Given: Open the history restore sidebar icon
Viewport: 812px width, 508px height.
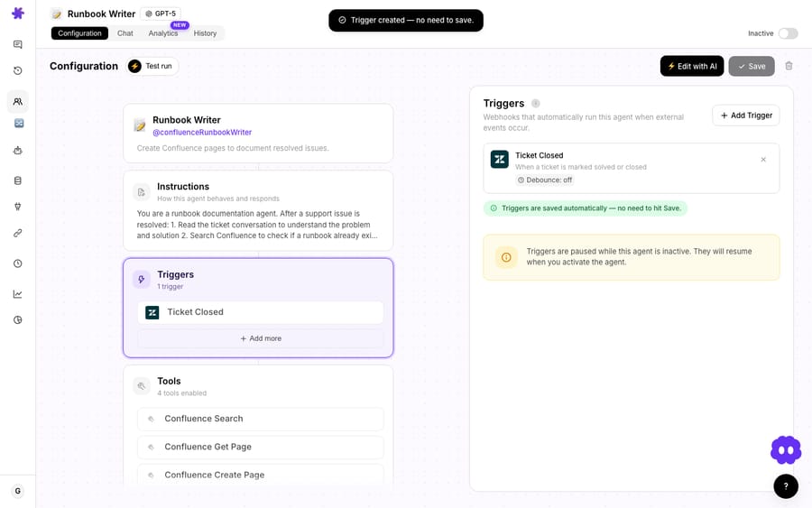Looking at the screenshot, I should coord(18,70).
